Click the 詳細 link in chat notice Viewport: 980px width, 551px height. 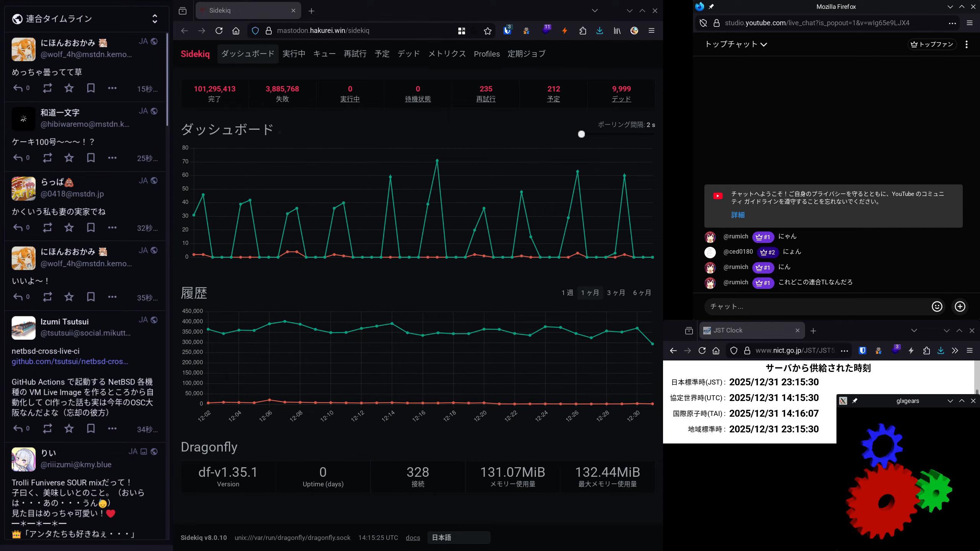(x=738, y=215)
